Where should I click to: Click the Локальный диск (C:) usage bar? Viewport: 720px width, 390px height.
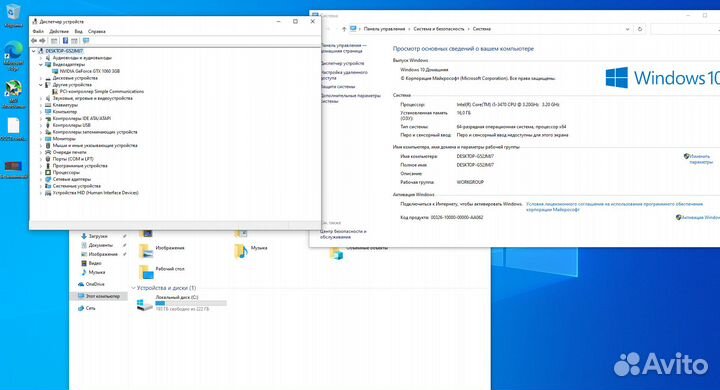(191, 303)
